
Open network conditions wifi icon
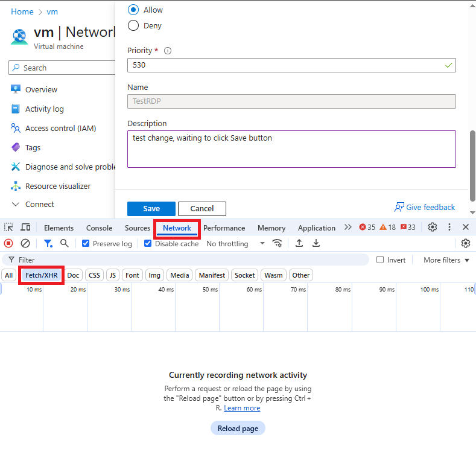(277, 243)
